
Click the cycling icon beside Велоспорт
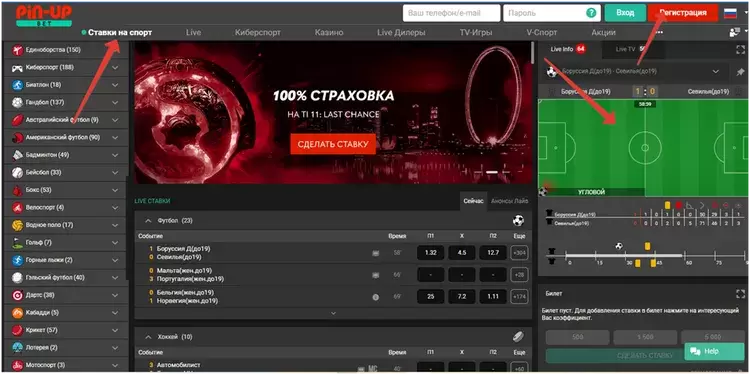[17, 208]
